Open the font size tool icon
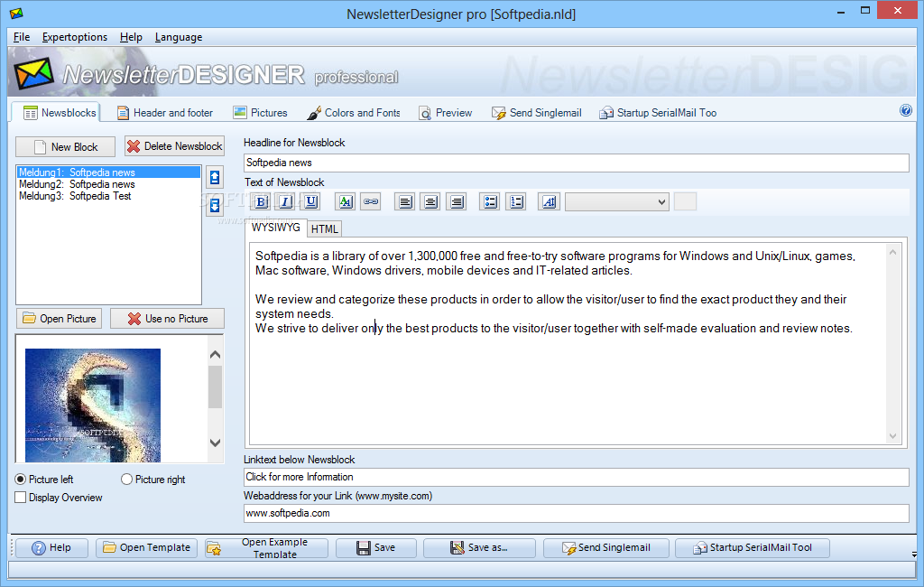 click(x=550, y=202)
